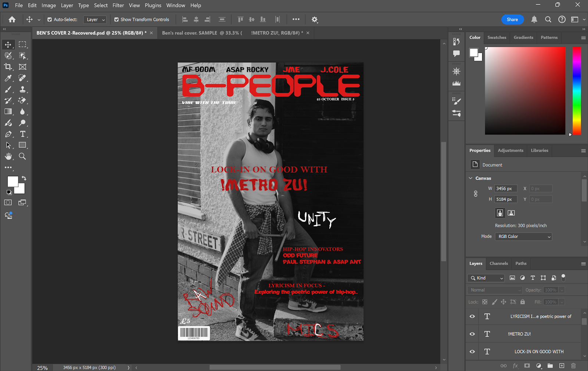Select the Pen tool

pos(8,134)
